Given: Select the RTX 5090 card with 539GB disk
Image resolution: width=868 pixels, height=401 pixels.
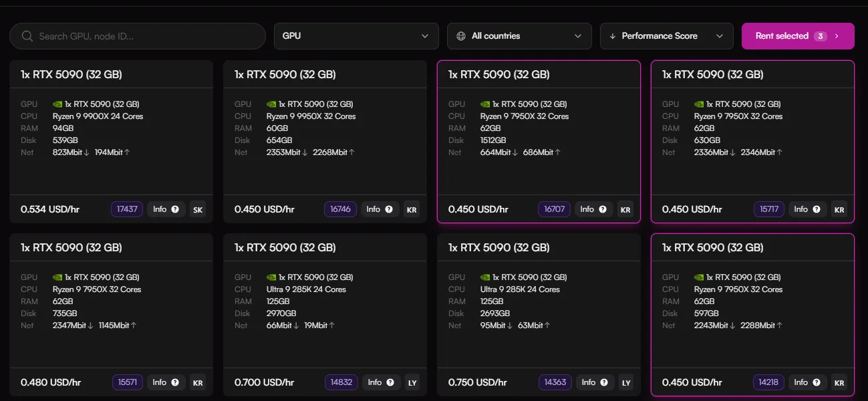Looking at the screenshot, I should pyautogui.click(x=111, y=142).
